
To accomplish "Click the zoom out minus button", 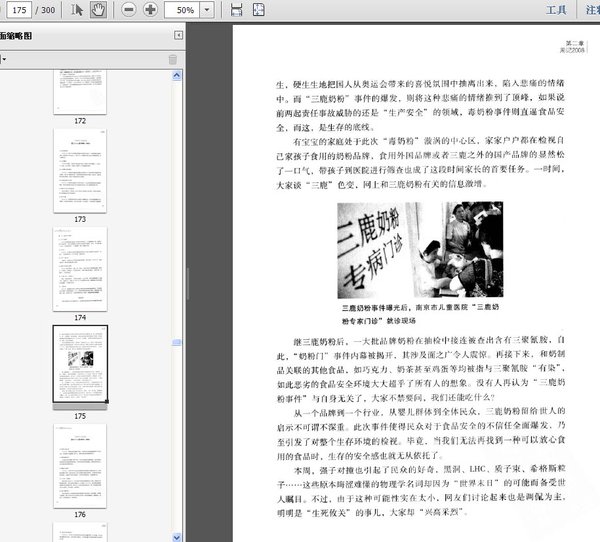I will tap(129, 10).
